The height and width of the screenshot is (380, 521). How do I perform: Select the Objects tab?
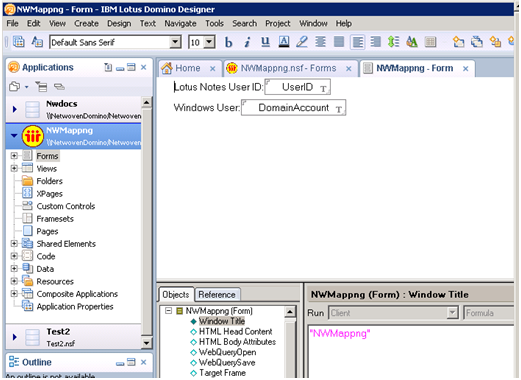click(176, 295)
